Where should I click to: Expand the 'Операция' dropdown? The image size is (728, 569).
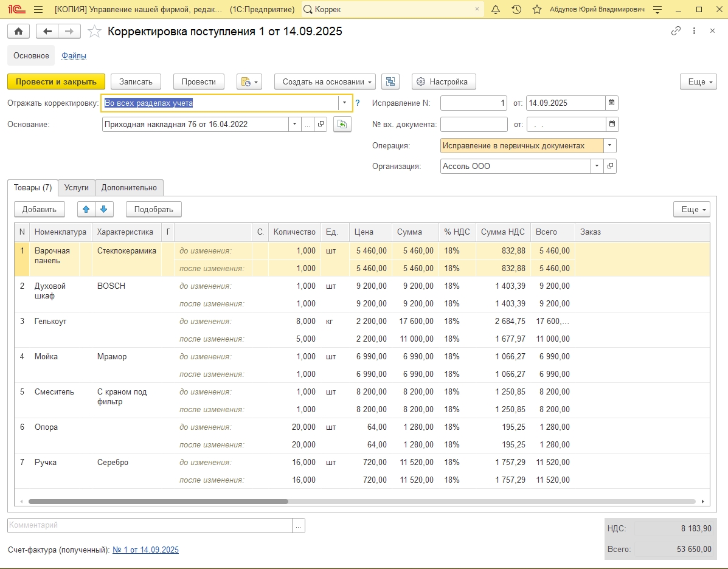(x=609, y=146)
